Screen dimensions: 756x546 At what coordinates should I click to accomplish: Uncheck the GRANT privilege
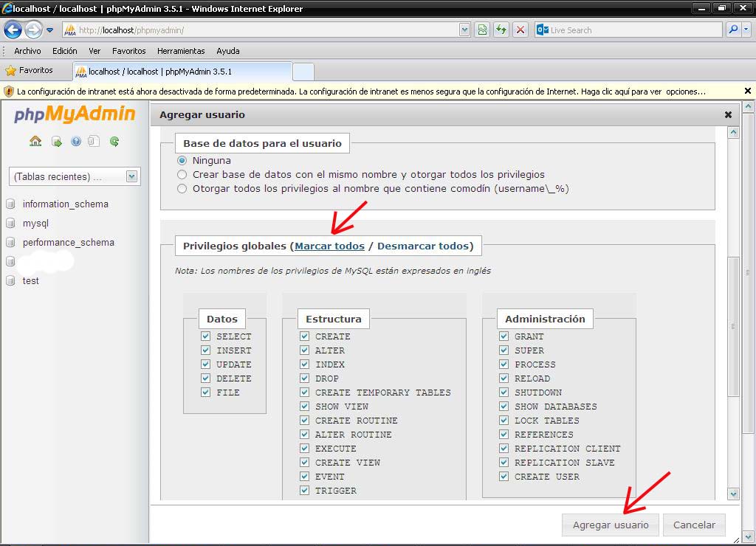pyautogui.click(x=504, y=336)
